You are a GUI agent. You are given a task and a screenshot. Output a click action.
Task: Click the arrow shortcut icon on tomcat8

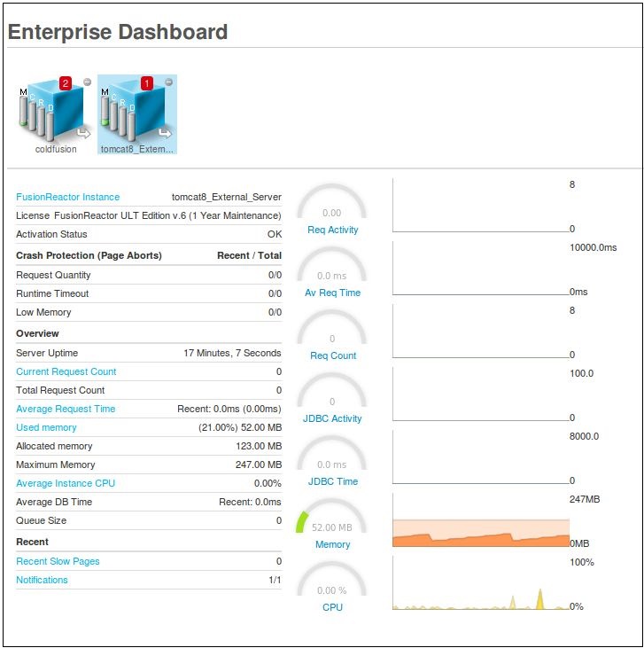pos(166,133)
